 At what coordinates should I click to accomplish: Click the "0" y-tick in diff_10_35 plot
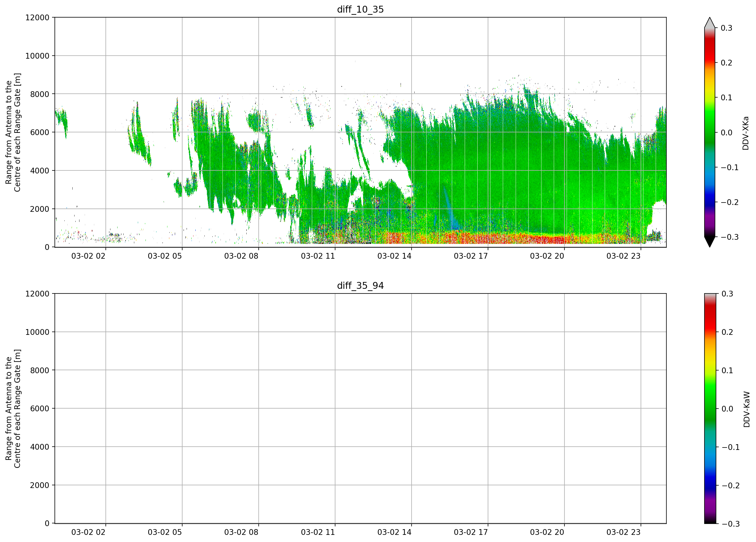(47, 247)
